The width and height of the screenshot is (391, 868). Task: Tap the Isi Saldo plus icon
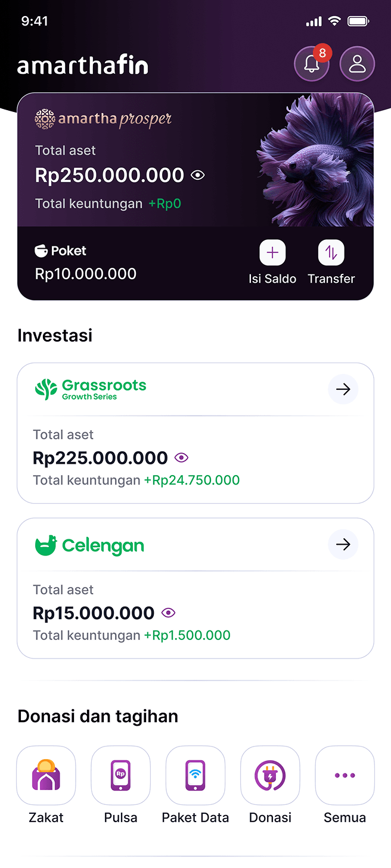pyautogui.click(x=272, y=253)
